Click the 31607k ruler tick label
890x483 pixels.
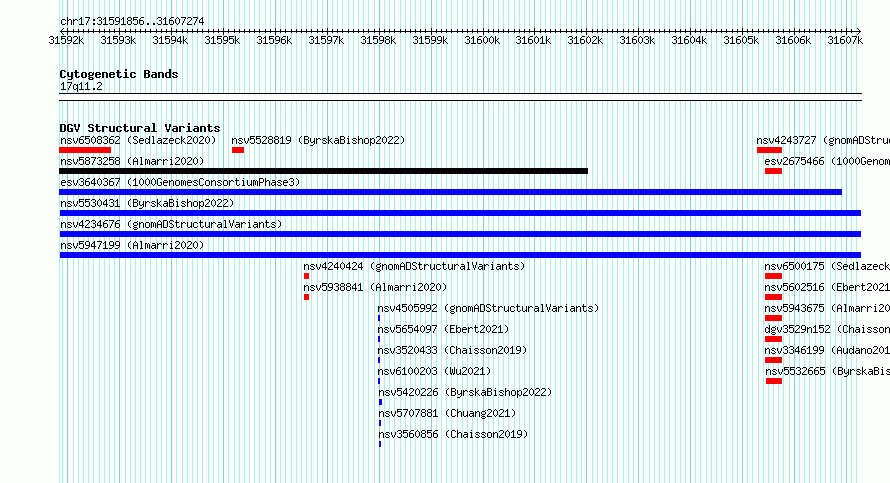845,40
